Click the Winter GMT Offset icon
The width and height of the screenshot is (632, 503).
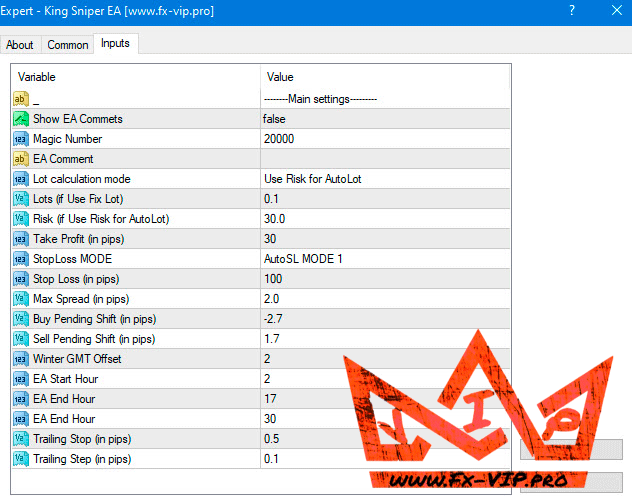(20, 359)
